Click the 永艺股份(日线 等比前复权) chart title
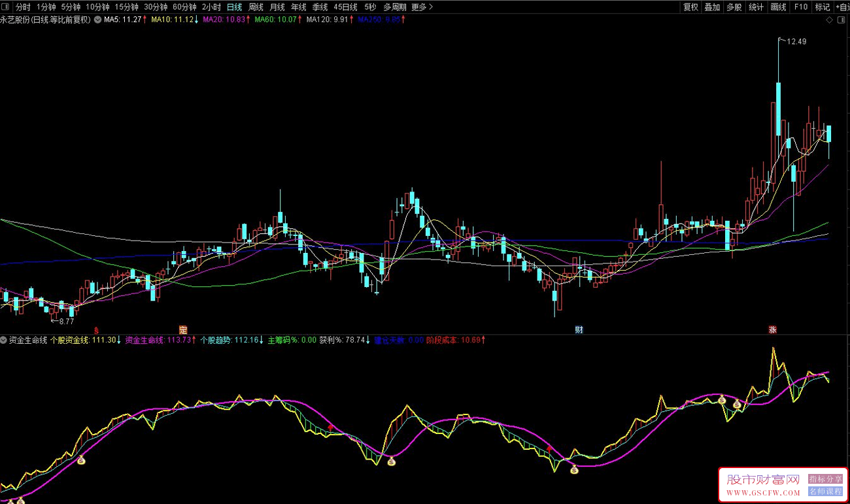This screenshot has width=850, height=504. [x=46, y=20]
